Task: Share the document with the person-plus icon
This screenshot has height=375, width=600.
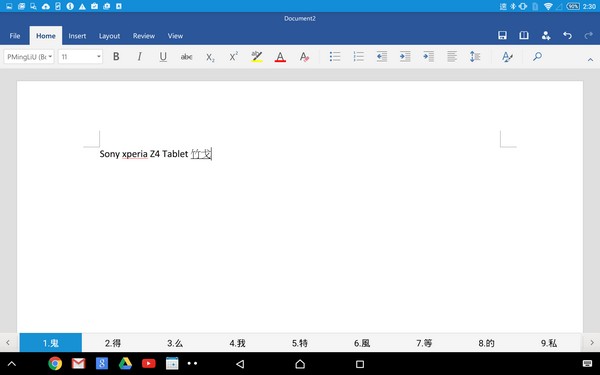Action: coord(546,36)
